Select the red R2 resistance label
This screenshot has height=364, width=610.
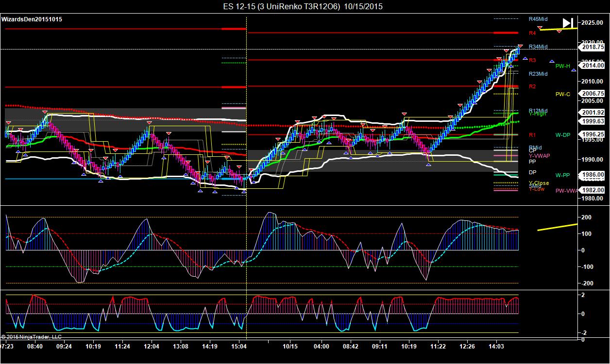point(532,86)
